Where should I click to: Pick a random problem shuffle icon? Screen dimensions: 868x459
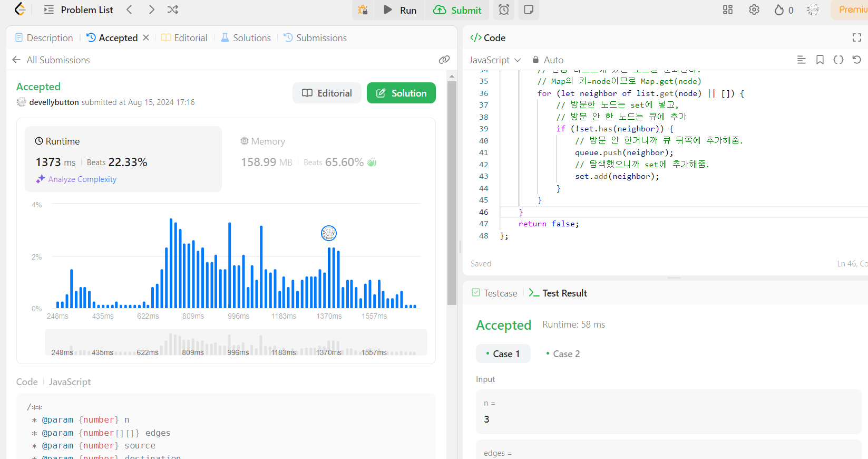coord(173,9)
